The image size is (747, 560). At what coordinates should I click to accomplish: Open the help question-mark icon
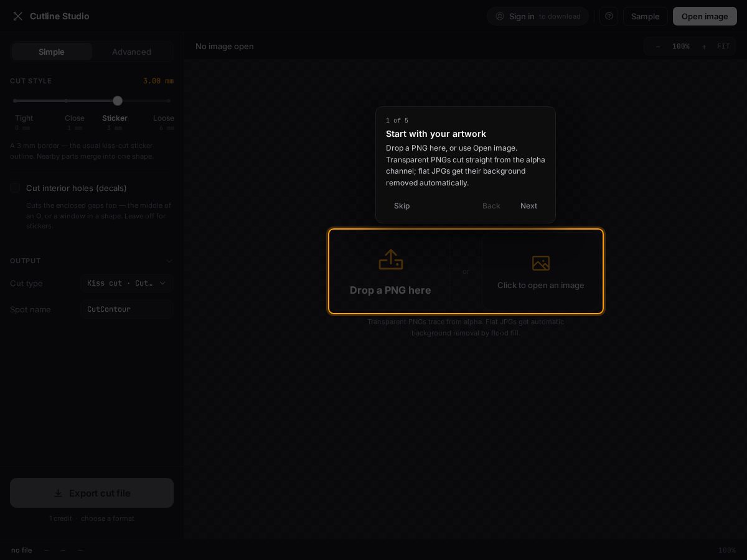[609, 16]
